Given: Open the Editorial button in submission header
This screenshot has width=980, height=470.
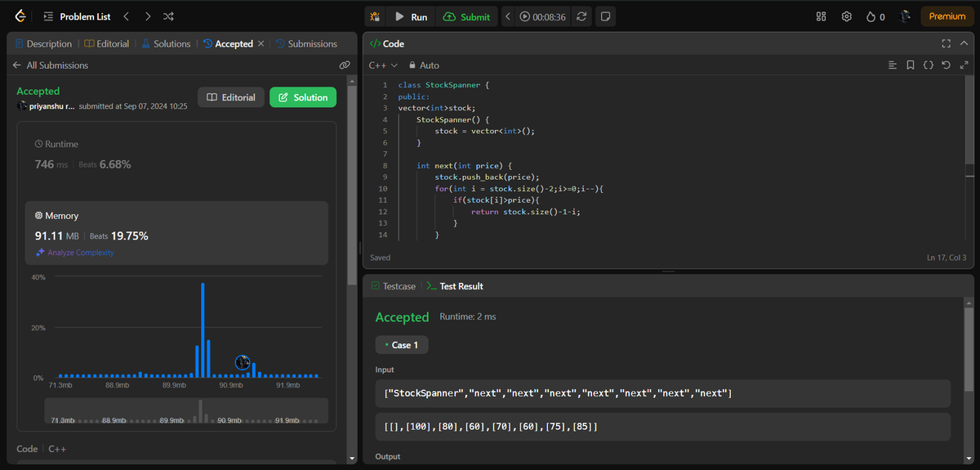Looking at the screenshot, I should tap(231, 97).
